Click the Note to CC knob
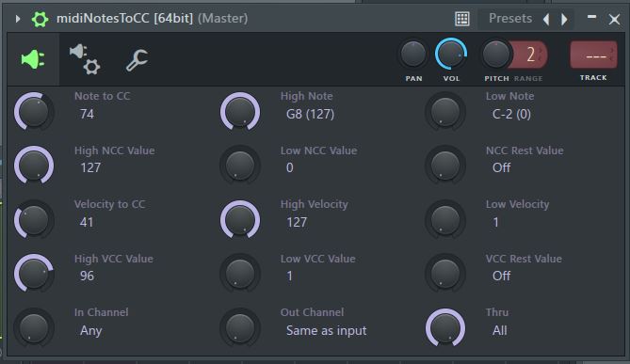 click(x=34, y=112)
